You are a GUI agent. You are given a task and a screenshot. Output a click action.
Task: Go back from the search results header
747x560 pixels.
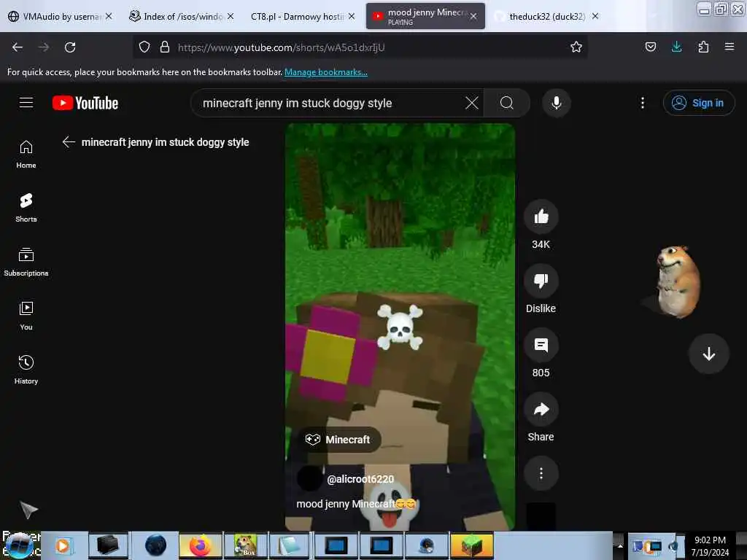[x=69, y=142]
